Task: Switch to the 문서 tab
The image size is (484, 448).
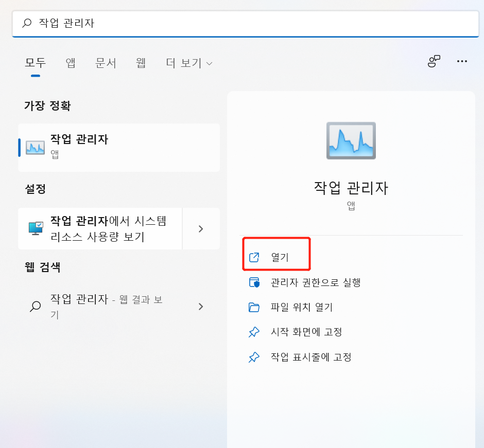Action: (x=106, y=63)
